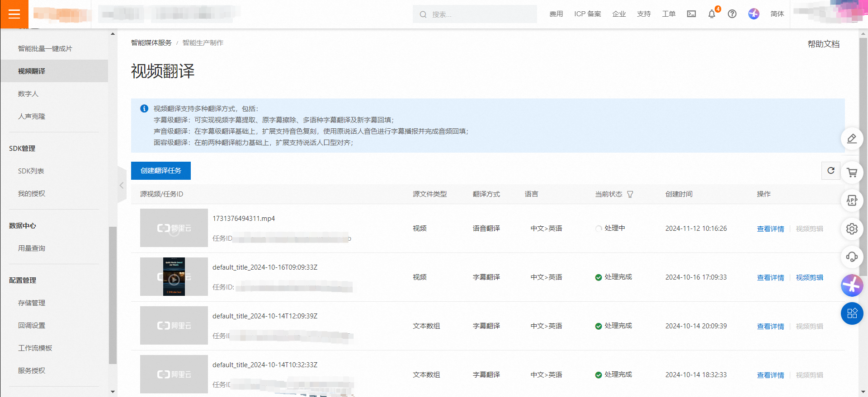This screenshot has width=868, height=397.
Task: Click sidebar scroll-down arrow
Action: pos(113,392)
